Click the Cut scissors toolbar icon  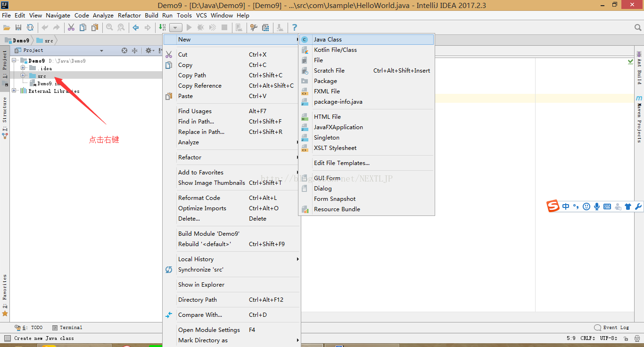(x=71, y=27)
